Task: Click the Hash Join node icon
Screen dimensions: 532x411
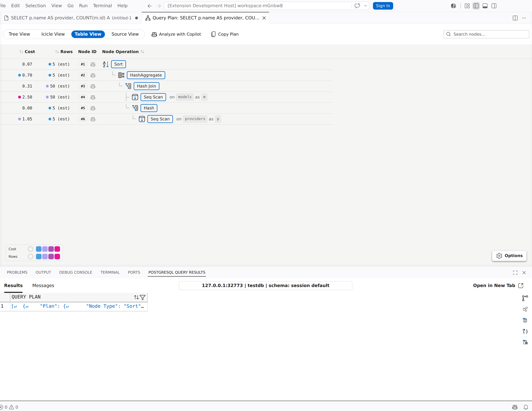Action: click(x=128, y=86)
